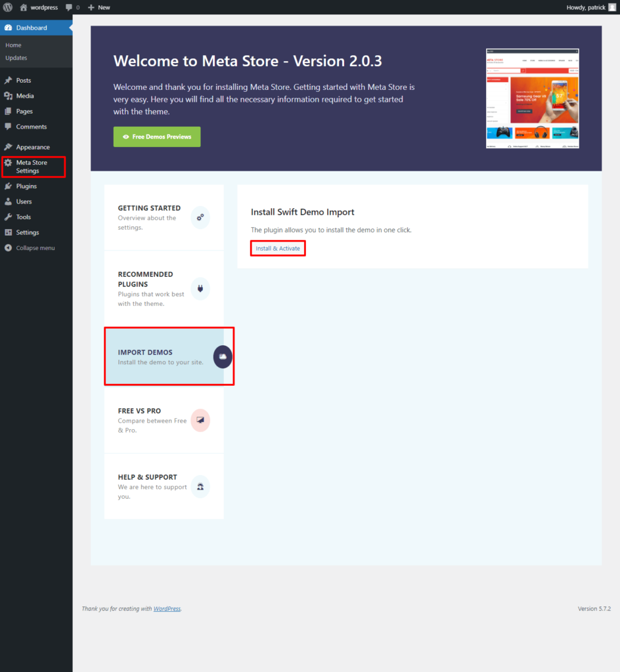Click the support agent icon on Help & Support
Viewport: 620px width, 672px height.
coord(200,486)
